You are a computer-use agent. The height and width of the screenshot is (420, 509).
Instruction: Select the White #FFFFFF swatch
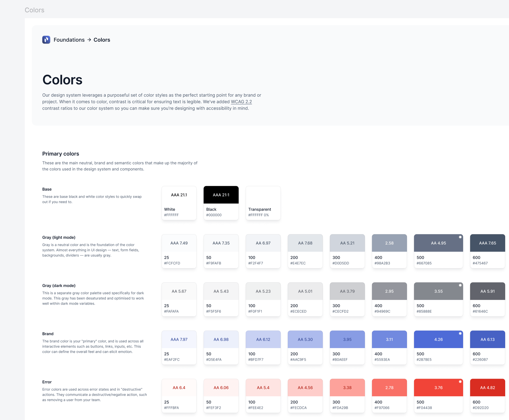[x=179, y=203]
